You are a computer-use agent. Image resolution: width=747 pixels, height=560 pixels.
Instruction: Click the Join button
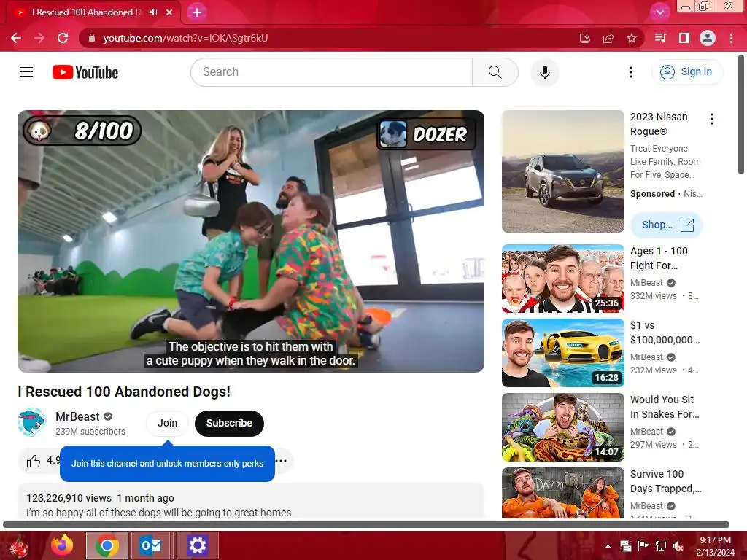[167, 423]
